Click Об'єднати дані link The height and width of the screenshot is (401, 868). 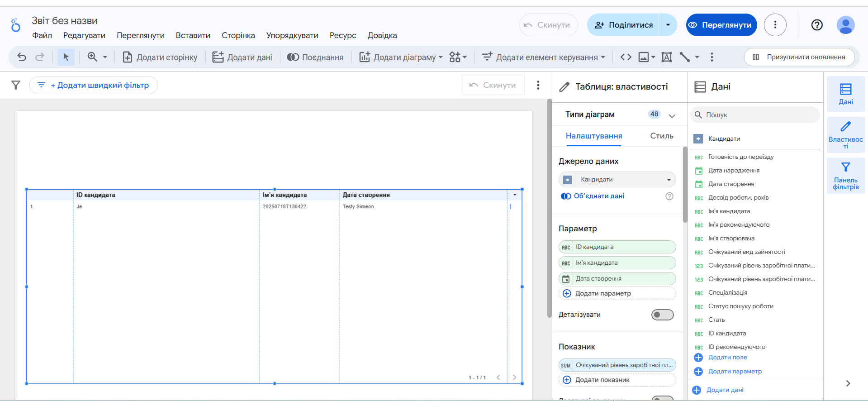[593, 196]
